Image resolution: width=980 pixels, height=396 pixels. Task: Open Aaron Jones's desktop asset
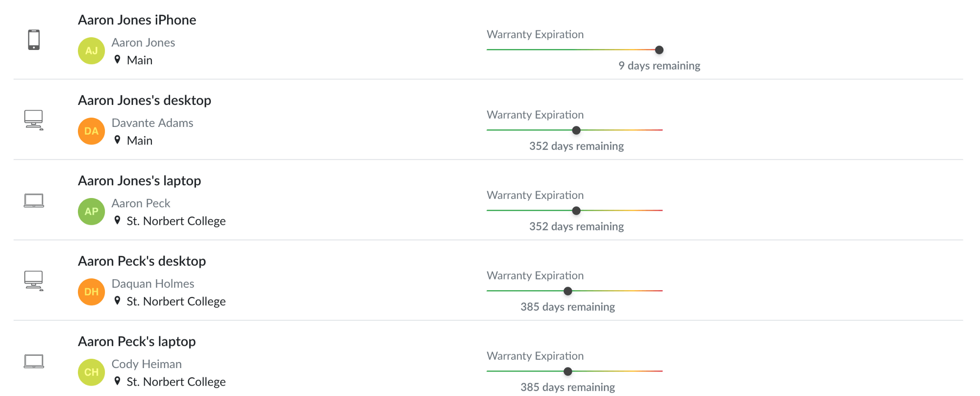(145, 100)
